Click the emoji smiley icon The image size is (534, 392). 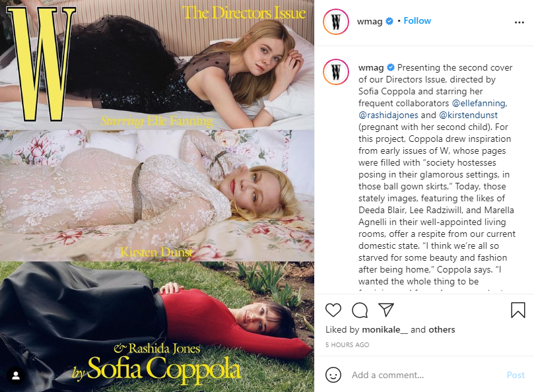pos(333,375)
